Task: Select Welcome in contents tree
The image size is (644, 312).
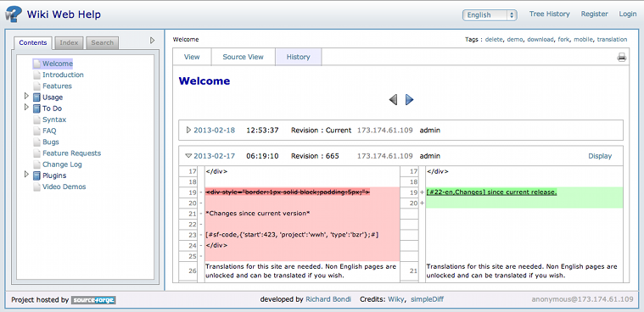Action: click(58, 64)
